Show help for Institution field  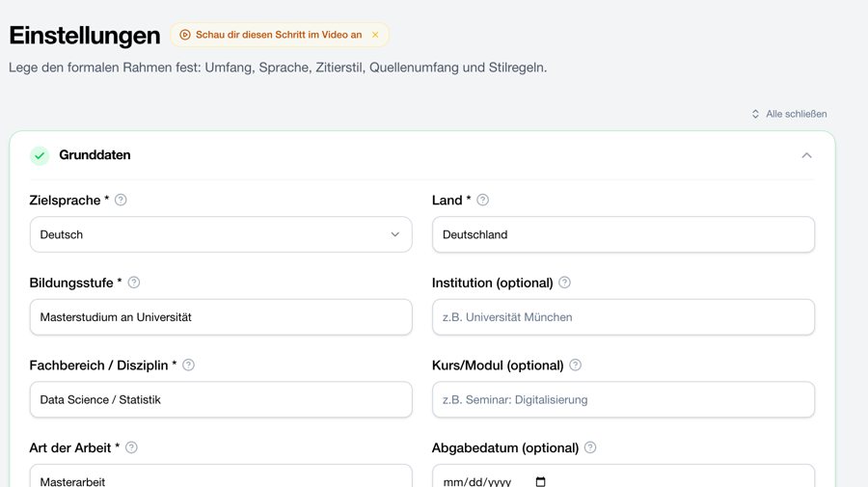coord(564,283)
